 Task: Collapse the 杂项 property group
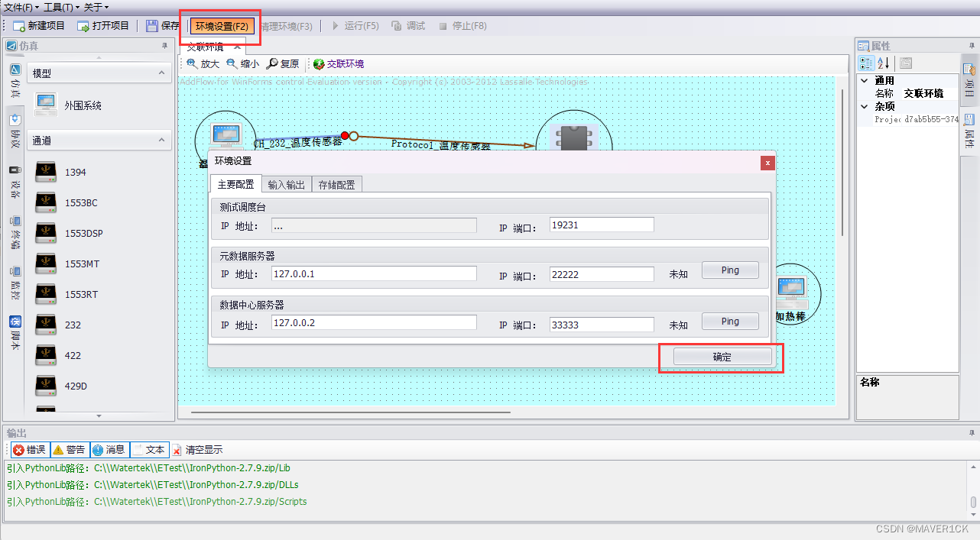click(865, 106)
